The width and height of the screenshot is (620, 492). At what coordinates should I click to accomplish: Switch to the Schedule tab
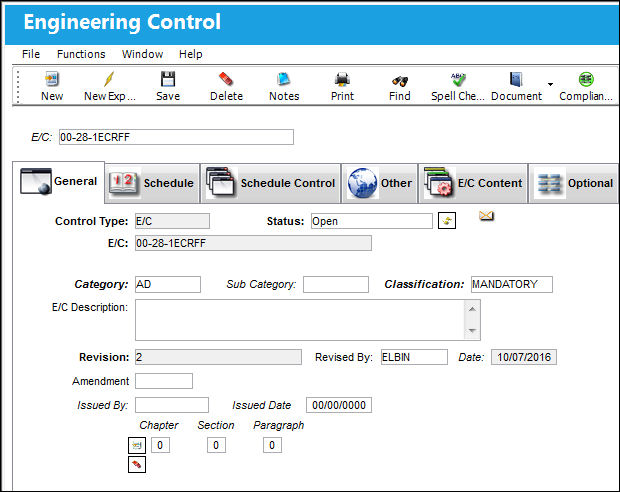(x=152, y=184)
